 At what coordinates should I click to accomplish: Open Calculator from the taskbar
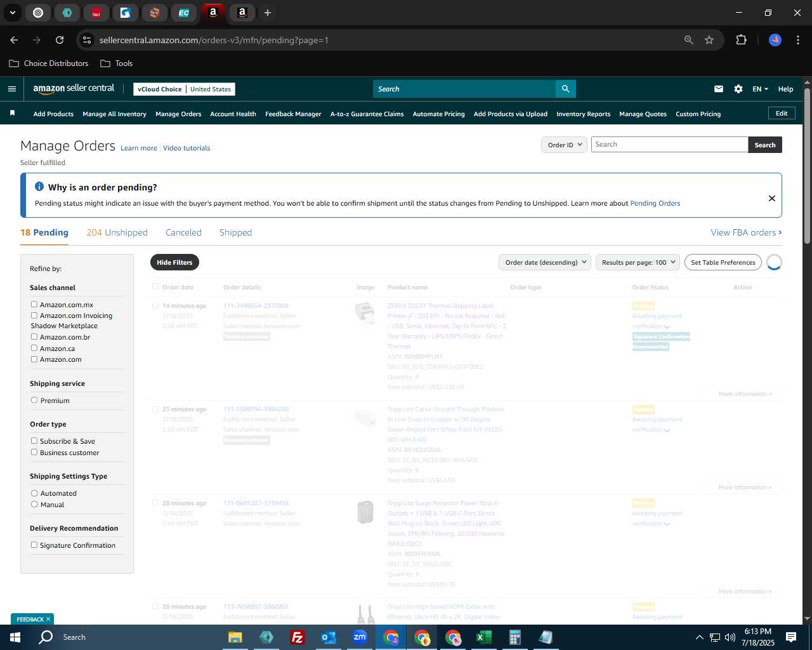coord(514,637)
